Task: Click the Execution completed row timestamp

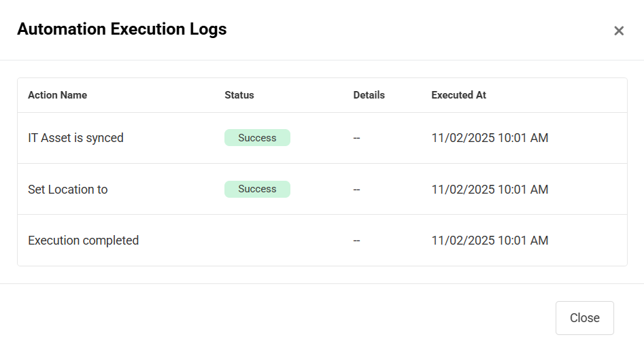Action: 490,241
